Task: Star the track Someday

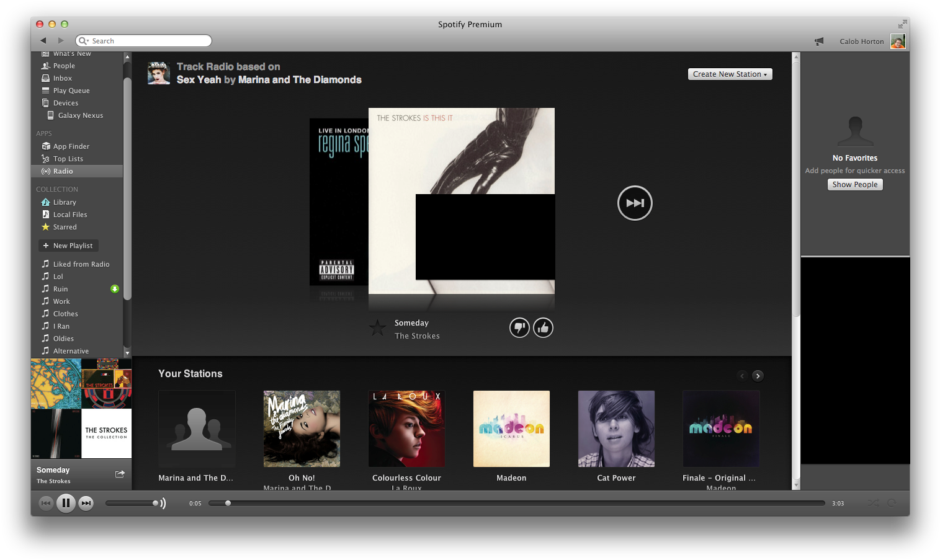Action: point(377,327)
